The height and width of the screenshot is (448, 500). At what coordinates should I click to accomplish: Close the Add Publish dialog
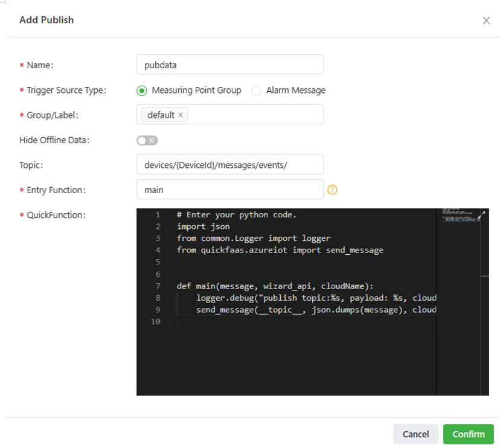click(486, 21)
